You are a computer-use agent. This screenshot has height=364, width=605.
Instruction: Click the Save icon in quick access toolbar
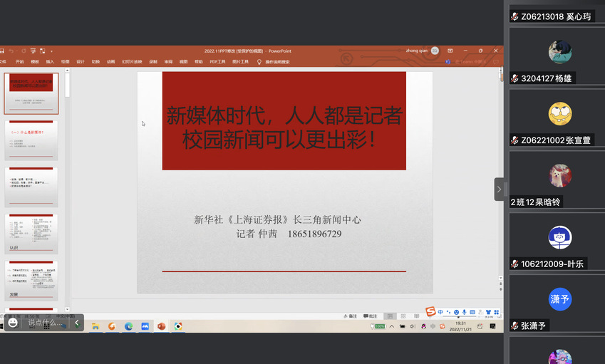pyautogui.click(x=3, y=51)
